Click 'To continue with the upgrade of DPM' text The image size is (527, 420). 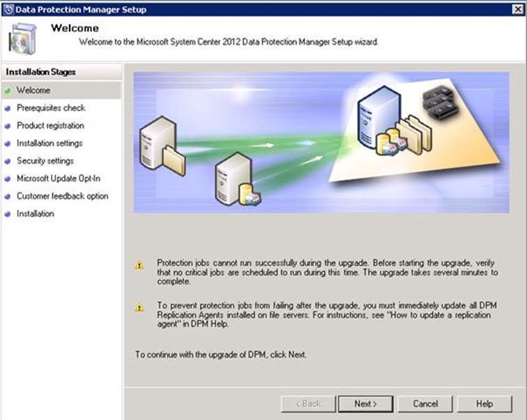click(x=221, y=355)
